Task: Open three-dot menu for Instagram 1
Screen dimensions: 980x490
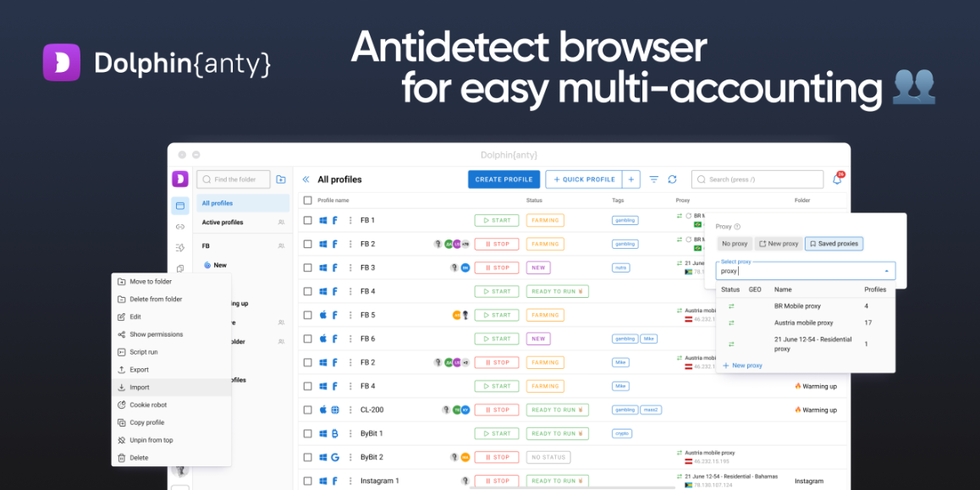Action: 350,481
